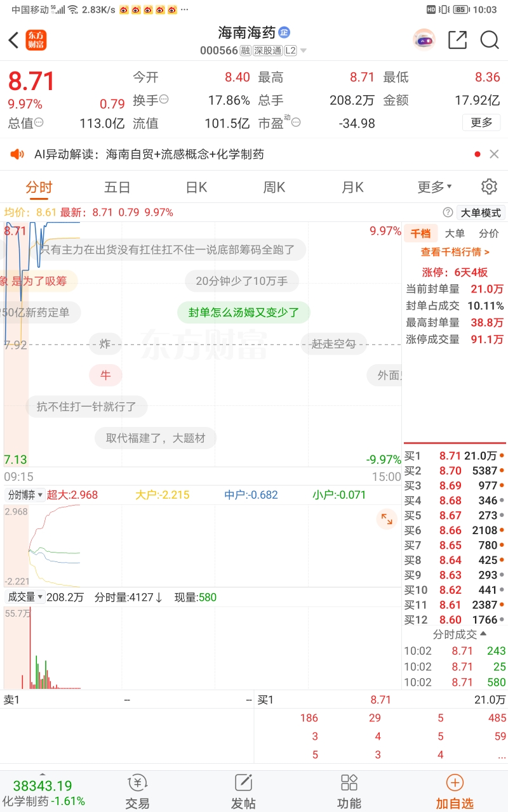The width and height of the screenshot is (508, 812).
Task: Tap the share icon
Action: coord(457,40)
